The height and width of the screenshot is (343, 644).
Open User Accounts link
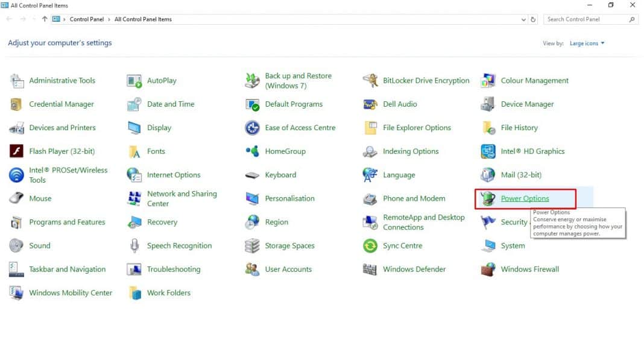pyautogui.click(x=288, y=269)
